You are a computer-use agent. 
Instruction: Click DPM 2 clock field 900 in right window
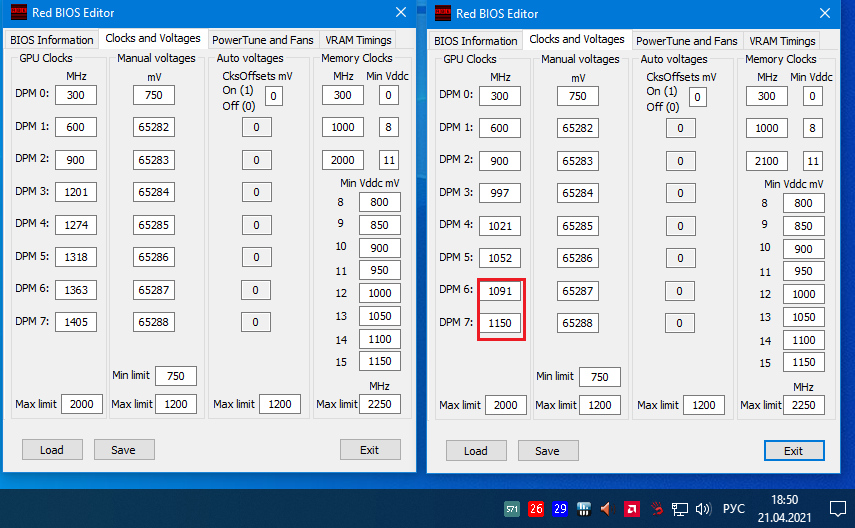500,161
